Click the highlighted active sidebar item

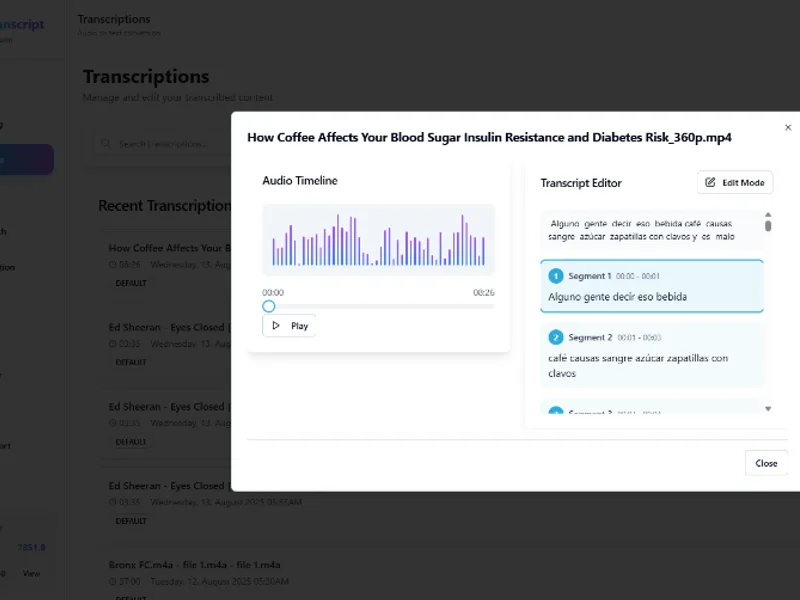point(27,160)
